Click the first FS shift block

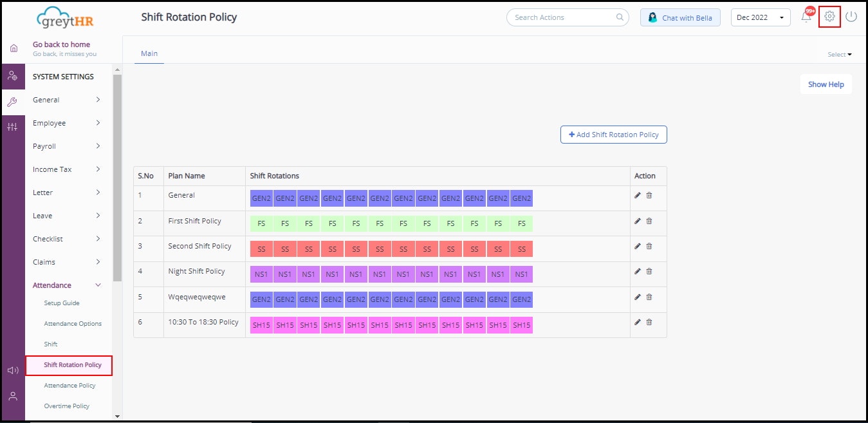(261, 224)
